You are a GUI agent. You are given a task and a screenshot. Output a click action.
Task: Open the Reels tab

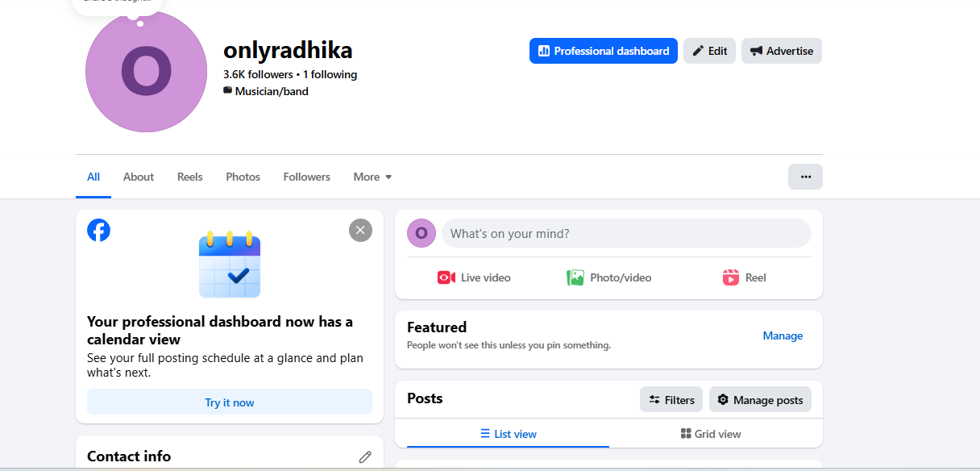pos(190,177)
